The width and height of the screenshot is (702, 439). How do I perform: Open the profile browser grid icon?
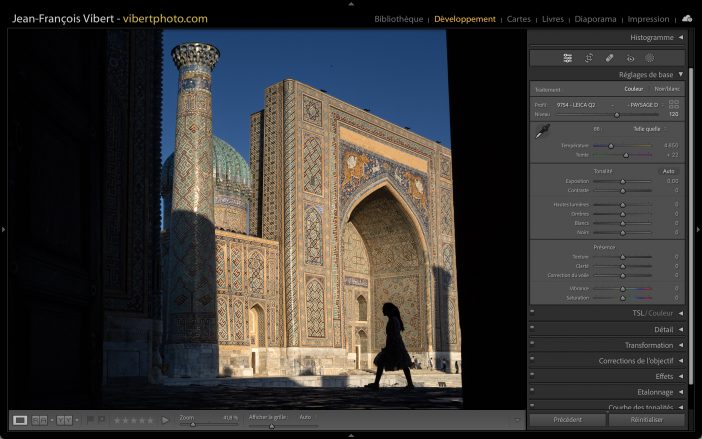[674, 104]
